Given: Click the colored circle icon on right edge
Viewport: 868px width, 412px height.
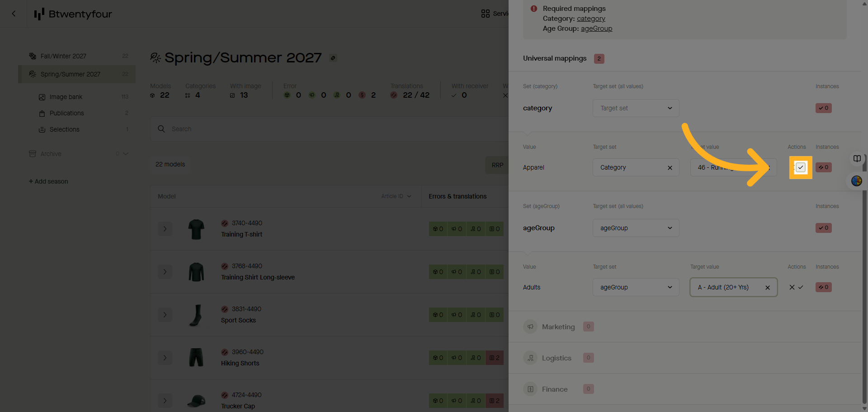Looking at the screenshot, I should click(856, 181).
